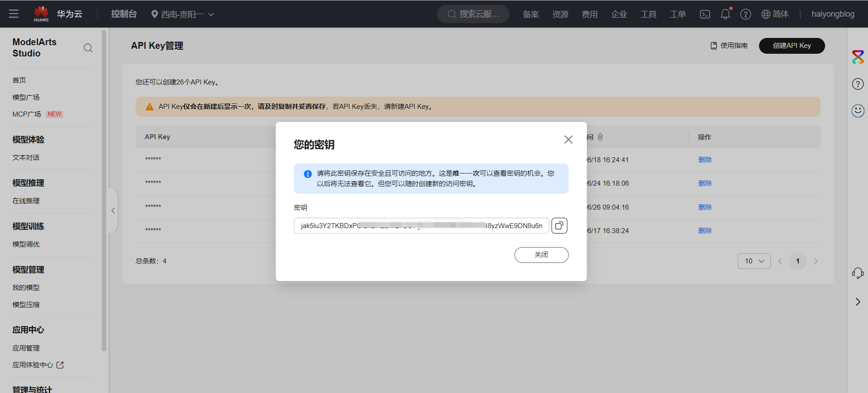This screenshot has width=868, height=393.
Task: Close the key dialog with the X
Action: pyautogui.click(x=568, y=140)
